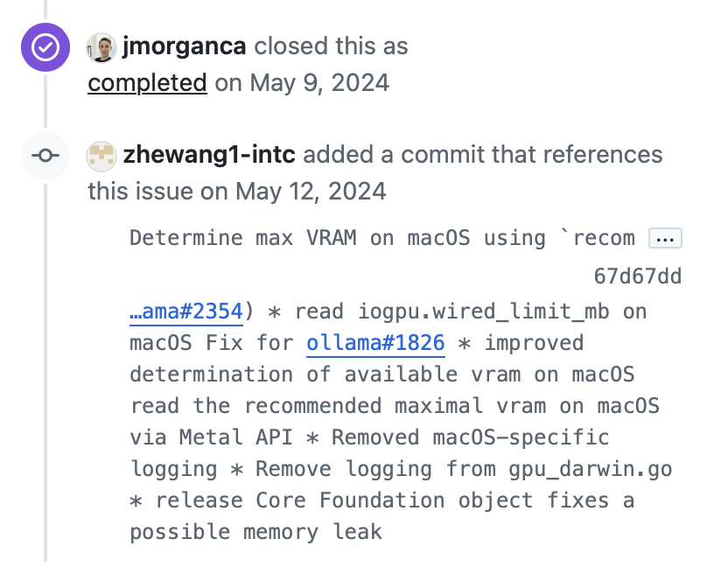728x567 pixels.
Task: Click the "on May 9, 2024" timestamp
Action: [x=302, y=83]
